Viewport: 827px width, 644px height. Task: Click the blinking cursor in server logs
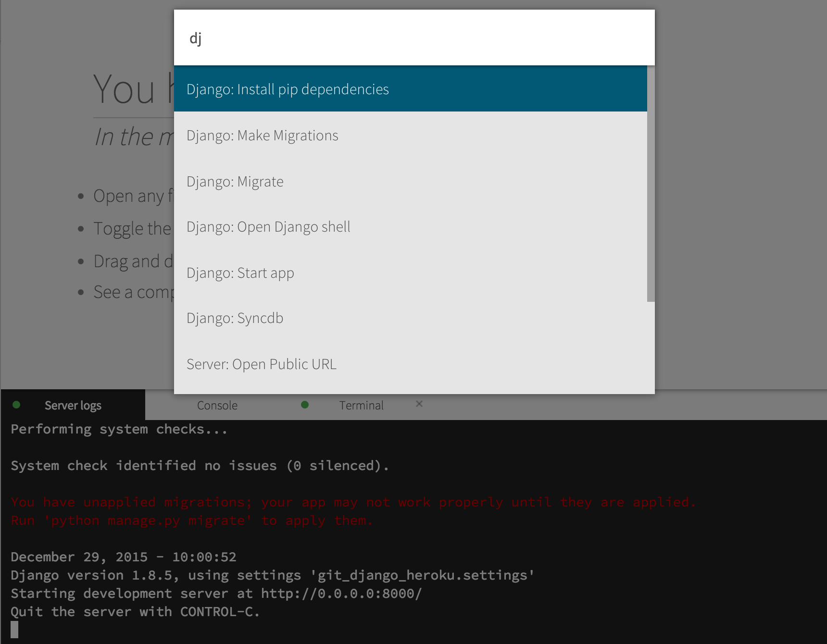pos(14,630)
